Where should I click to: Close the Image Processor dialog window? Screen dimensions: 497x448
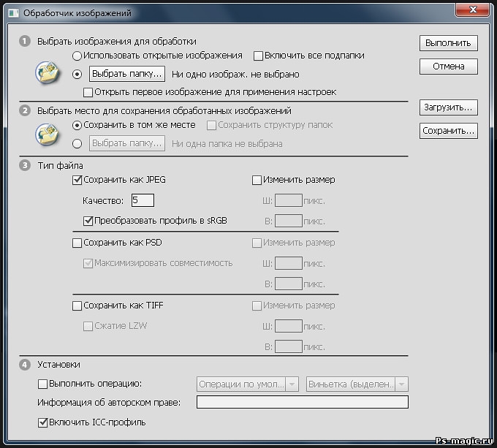pyautogui.click(x=472, y=10)
